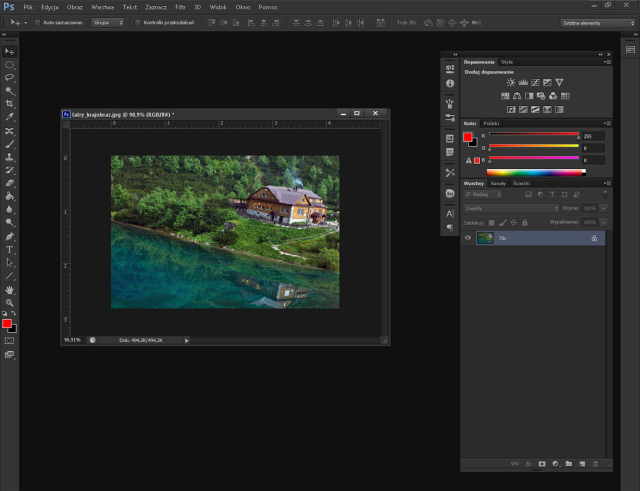Select the Path Selection tool
Screen dimensions: 640x491
(9, 263)
